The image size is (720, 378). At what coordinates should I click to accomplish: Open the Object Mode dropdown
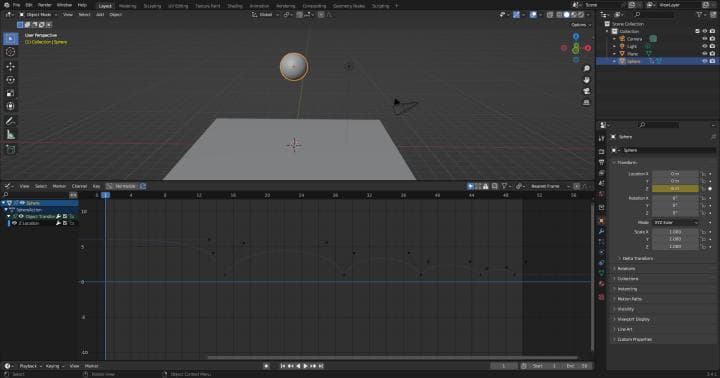pos(38,15)
